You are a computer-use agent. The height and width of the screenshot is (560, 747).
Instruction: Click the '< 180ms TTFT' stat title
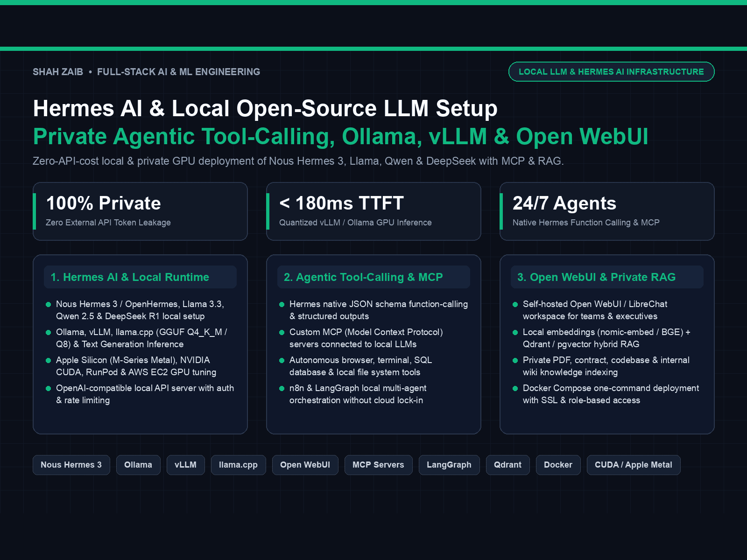[x=341, y=203]
